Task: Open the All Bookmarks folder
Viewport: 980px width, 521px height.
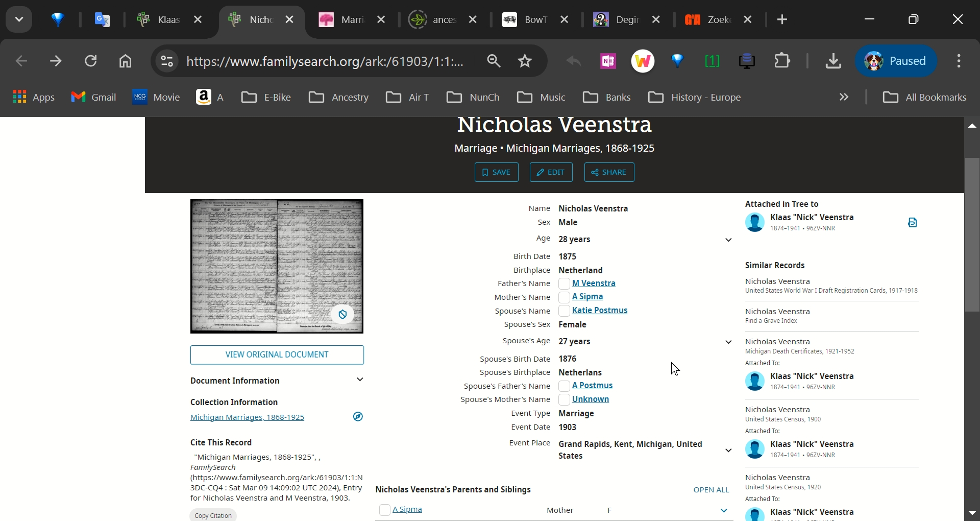Action: (x=924, y=97)
